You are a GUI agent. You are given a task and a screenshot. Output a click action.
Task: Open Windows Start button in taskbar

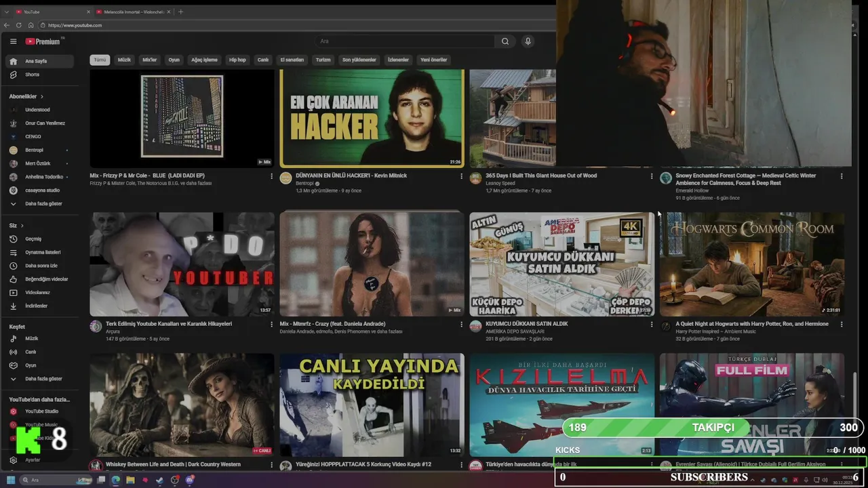coord(11,480)
